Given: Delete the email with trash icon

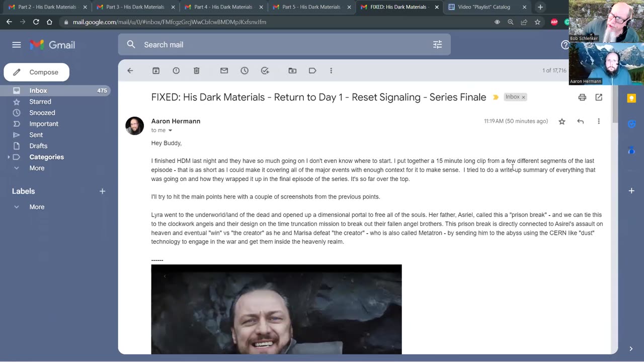Looking at the screenshot, I should pos(197,71).
